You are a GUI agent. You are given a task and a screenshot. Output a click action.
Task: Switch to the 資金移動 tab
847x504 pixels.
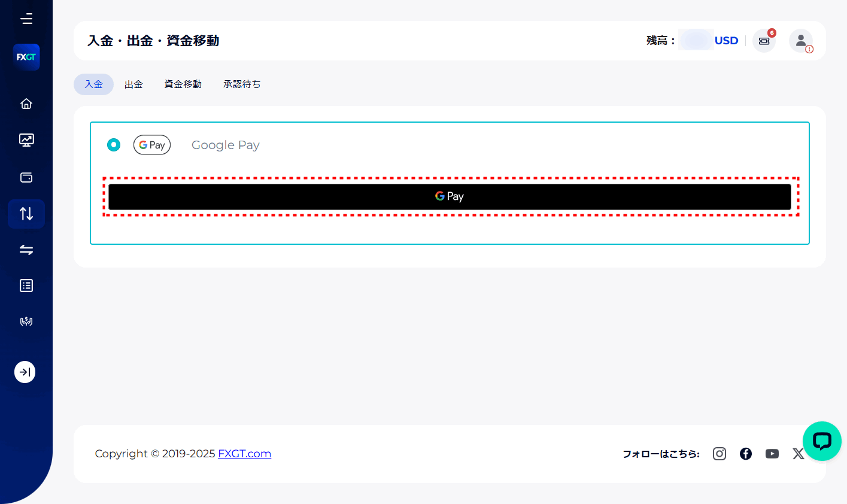coord(183,84)
